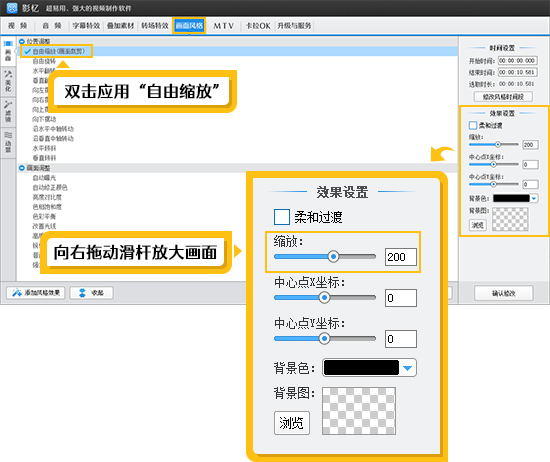This screenshot has width=550, height=462.
Task: Select the 向下摆动 list item
Action: [44, 119]
